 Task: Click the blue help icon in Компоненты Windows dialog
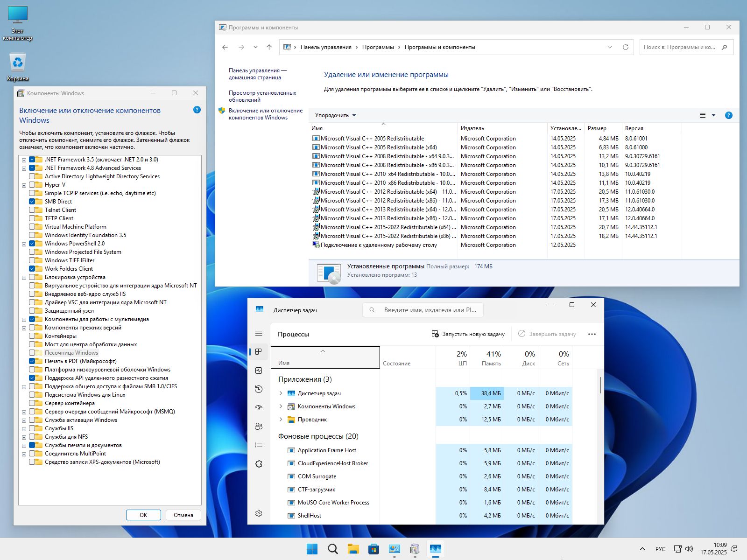(197, 110)
